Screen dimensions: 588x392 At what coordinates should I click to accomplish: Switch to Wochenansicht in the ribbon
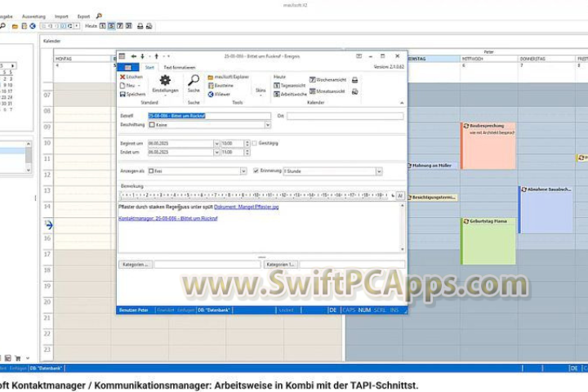[327, 80]
